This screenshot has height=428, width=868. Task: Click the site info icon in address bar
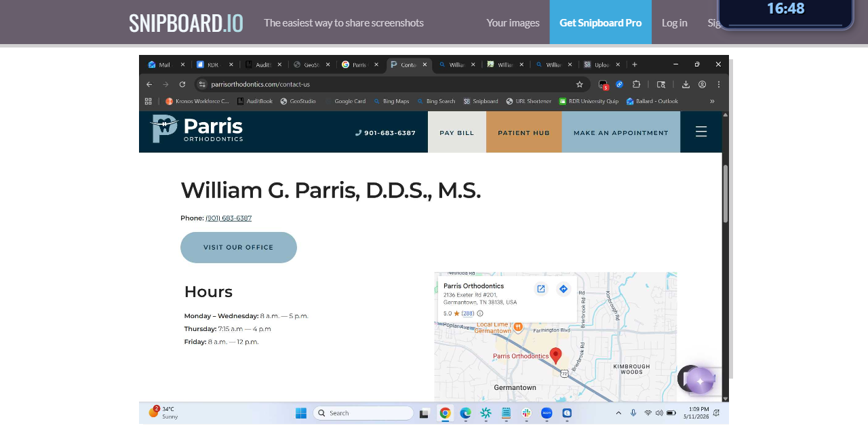click(x=202, y=84)
